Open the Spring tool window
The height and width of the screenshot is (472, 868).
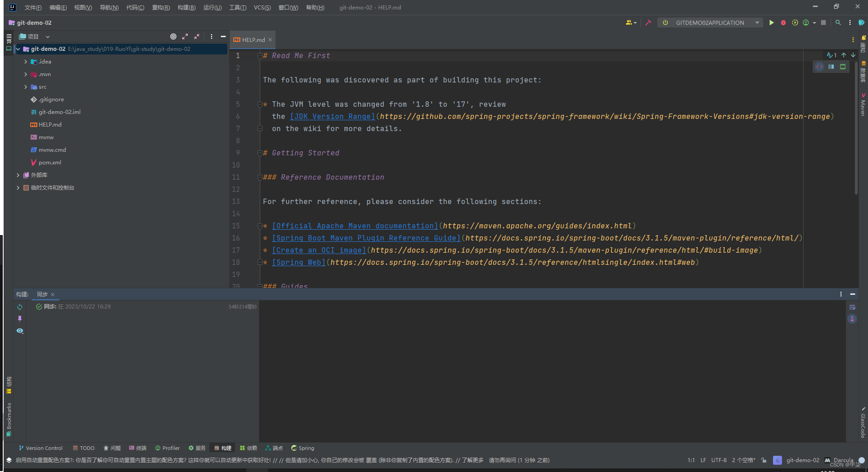[303, 448]
